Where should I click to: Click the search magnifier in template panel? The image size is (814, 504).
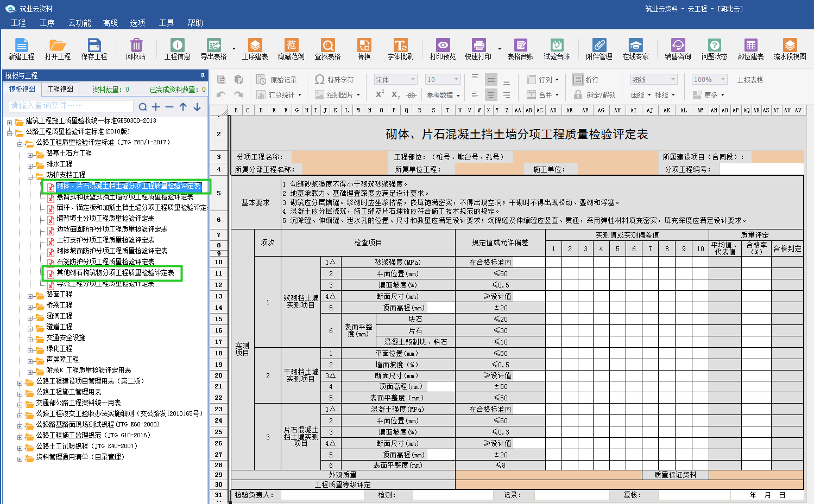pos(143,107)
